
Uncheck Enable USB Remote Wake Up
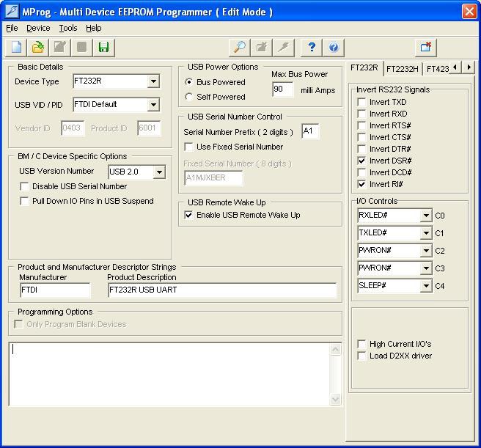tap(188, 215)
